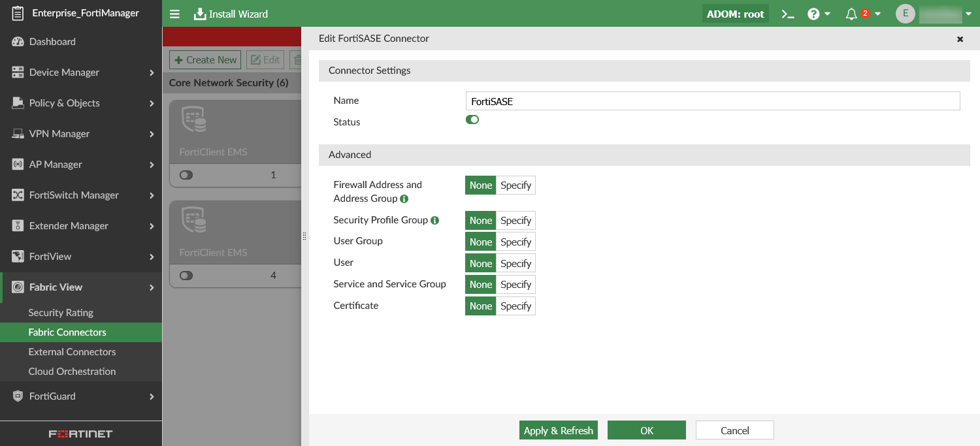Click the info icon beside Address Group
The image size is (980, 446).
coord(404,199)
